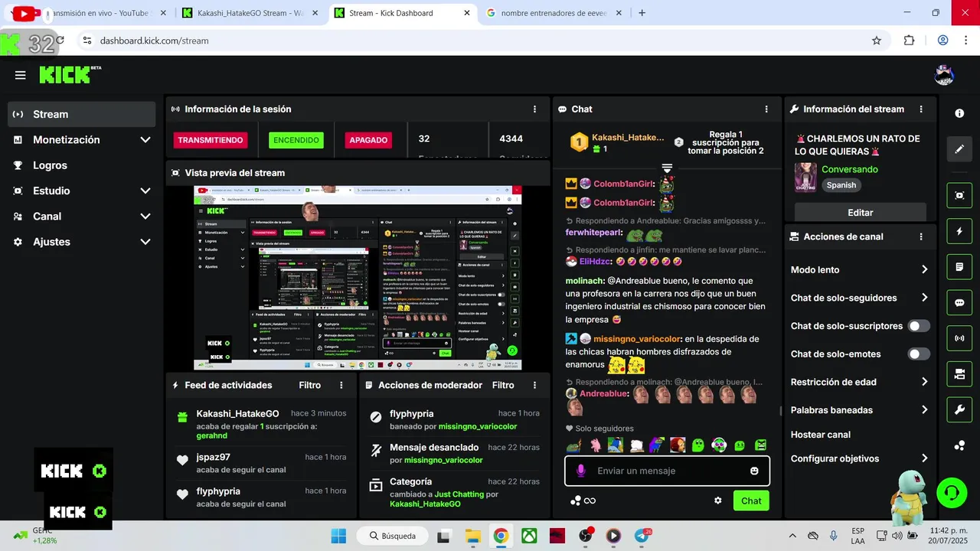Open chat settings gear next to Chat button
Viewport: 980px width, 551px height.
click(718, 500)
